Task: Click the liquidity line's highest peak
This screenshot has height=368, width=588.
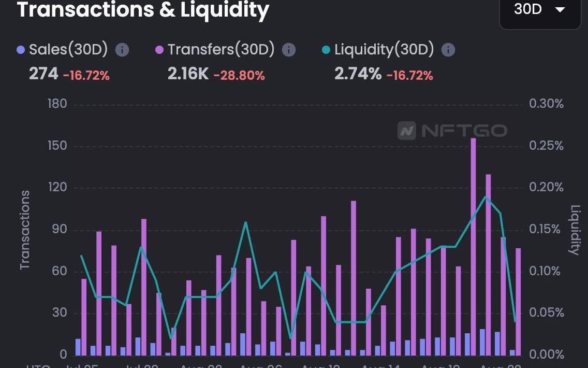Action: (486, 197)
